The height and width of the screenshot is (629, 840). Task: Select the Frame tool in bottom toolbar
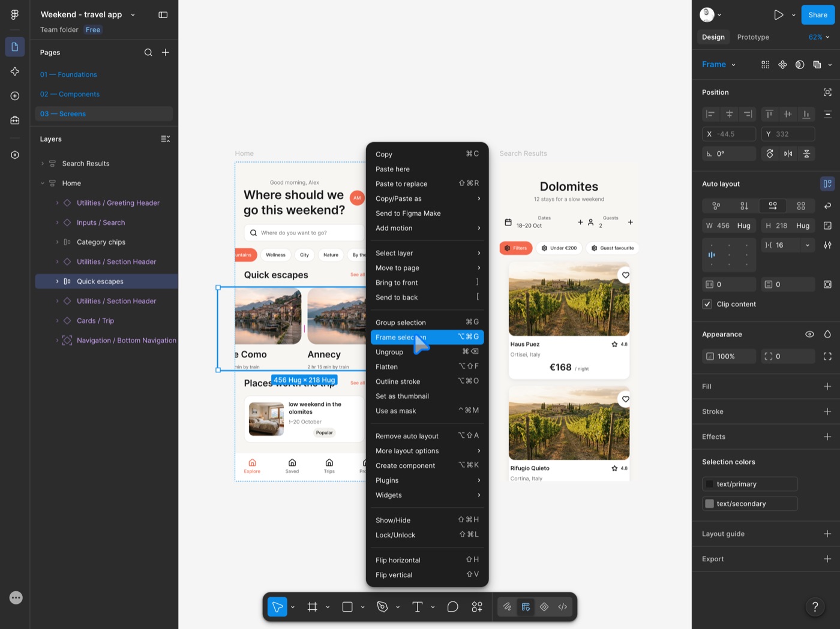313,607
